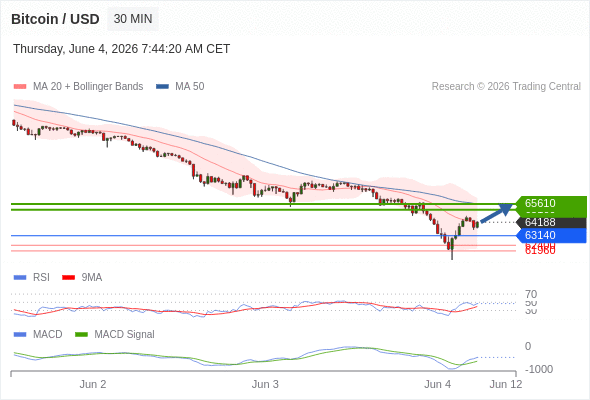This screenshot has height=400, width=590.
Task: Click the RSI 70 level label
Action: click(x=531, y=294)
